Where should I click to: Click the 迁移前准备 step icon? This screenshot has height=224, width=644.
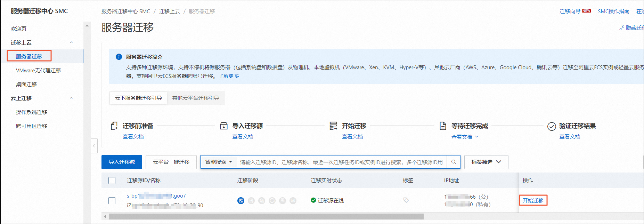(114, 126)
